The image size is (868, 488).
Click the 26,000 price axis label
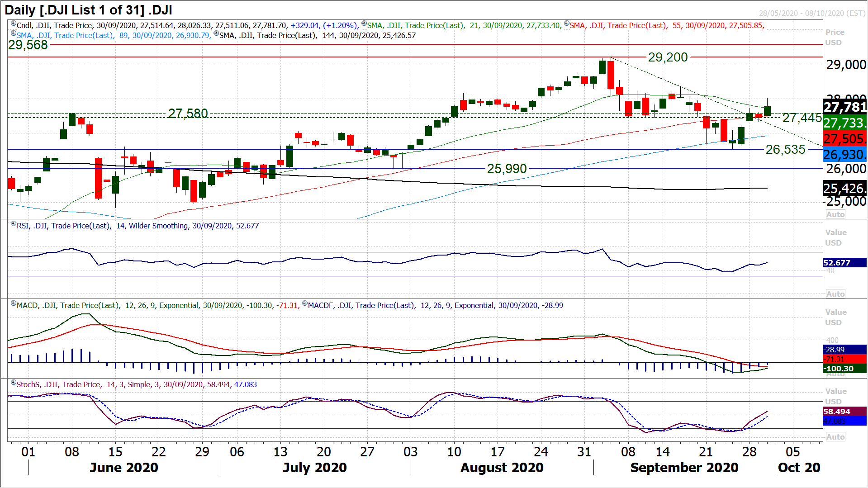(x=846, y=169)
